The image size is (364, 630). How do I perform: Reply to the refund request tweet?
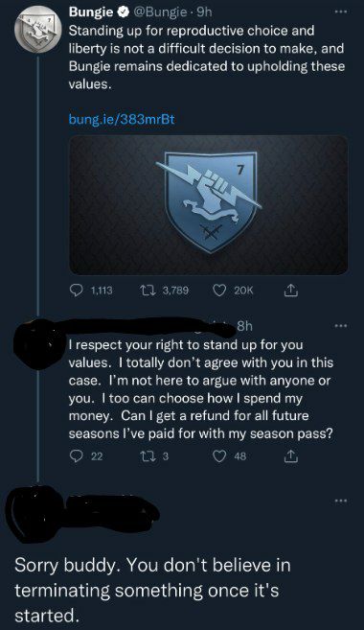pyautogui.click(x=86, y=456)
